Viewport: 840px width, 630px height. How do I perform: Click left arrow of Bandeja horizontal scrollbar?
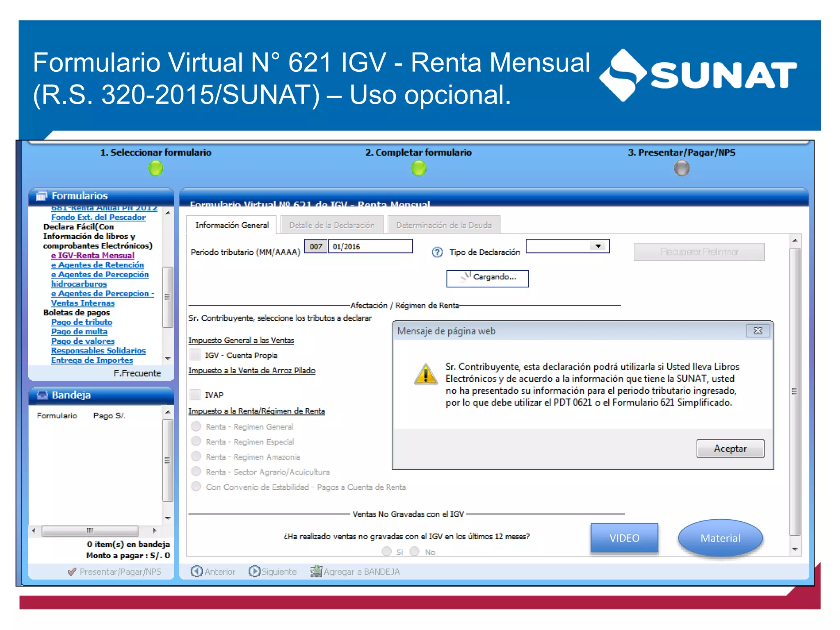click(34, 531)
